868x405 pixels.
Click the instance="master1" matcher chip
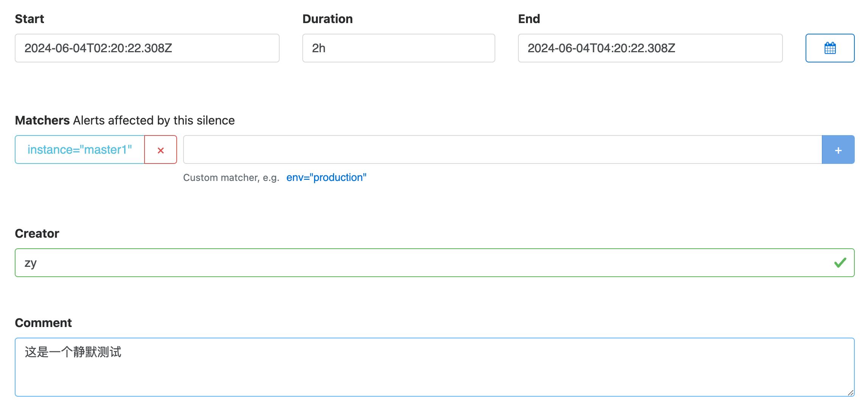click(80, 150)
